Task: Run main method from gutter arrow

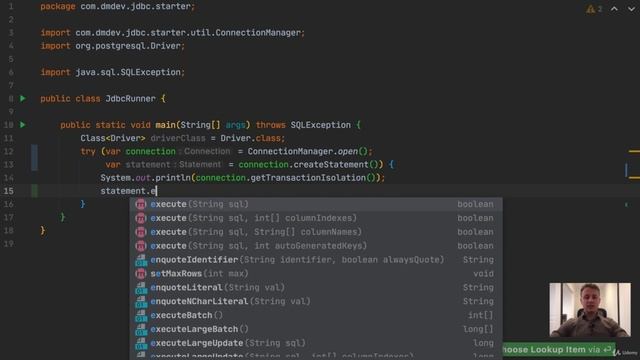Action: [x=23, y=124]
